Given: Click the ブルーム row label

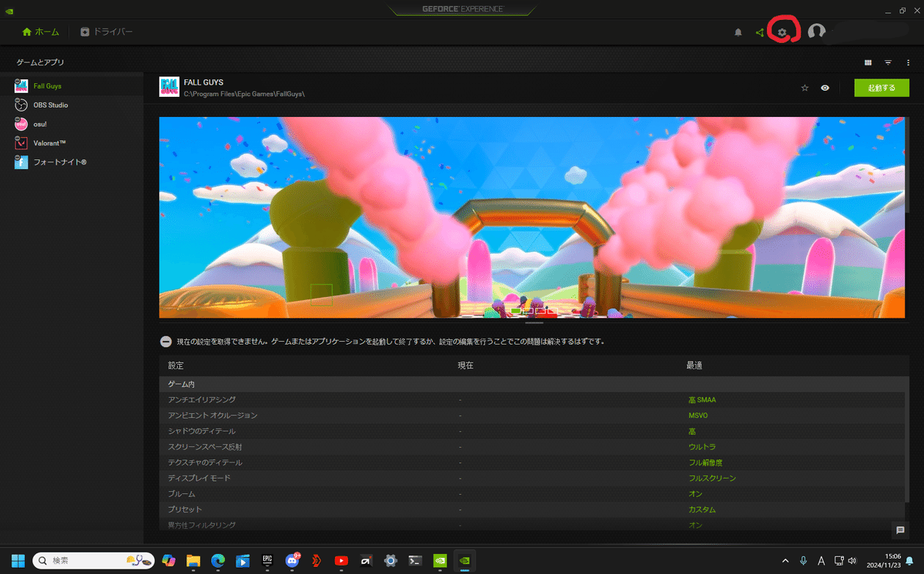Looking at the screenshot, I should tap(182, 494).
